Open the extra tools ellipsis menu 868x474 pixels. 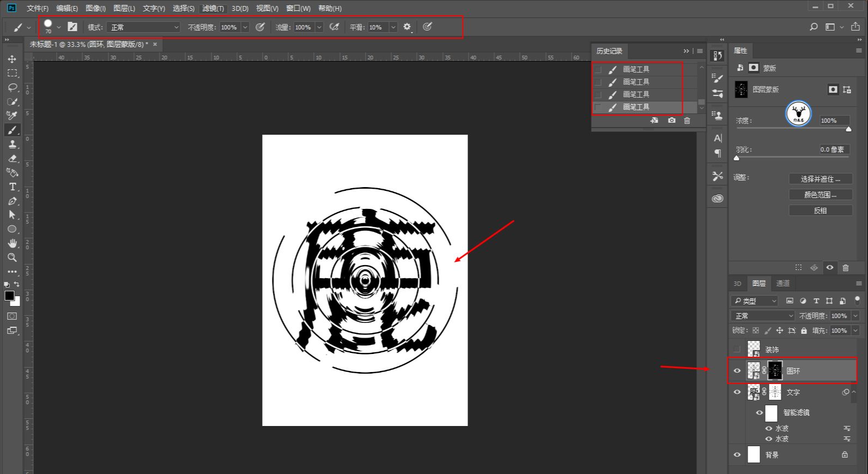click(x=12, y=272)
